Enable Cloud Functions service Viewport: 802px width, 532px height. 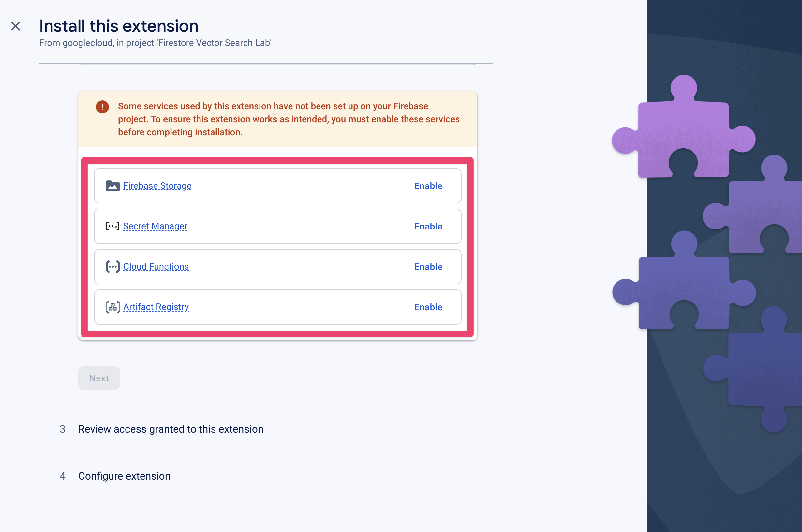[428, 266]
